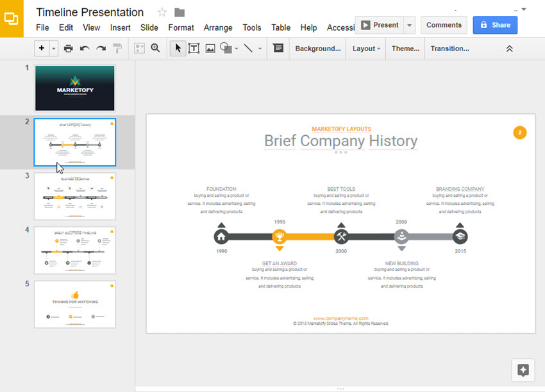
Task: Collapse the toolbar with the chevron
Action: [509, 48]
